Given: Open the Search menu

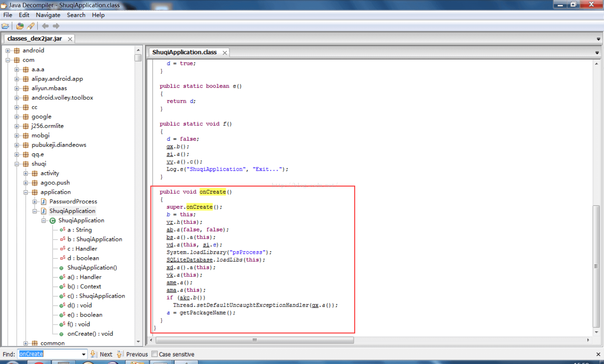Looking at the screenshot, I should pyautogui.click(x=76, y=15).
